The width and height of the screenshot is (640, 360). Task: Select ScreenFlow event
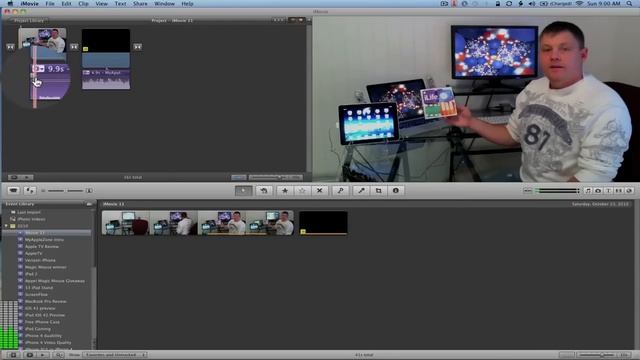[36, 294]
